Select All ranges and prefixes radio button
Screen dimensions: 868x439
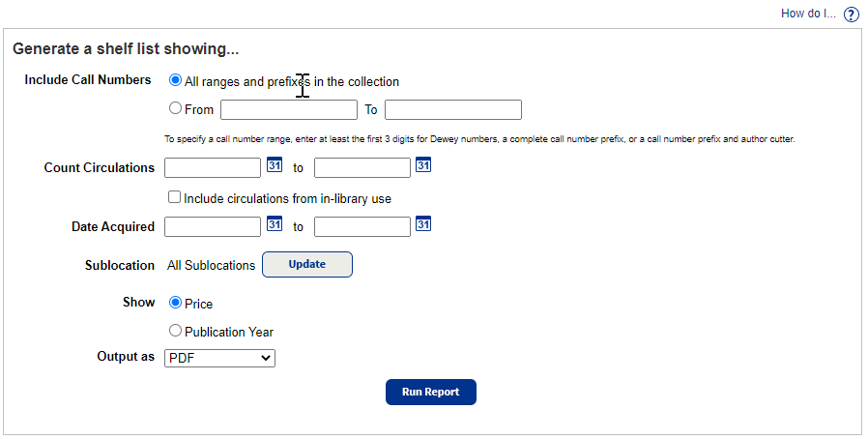175,80
